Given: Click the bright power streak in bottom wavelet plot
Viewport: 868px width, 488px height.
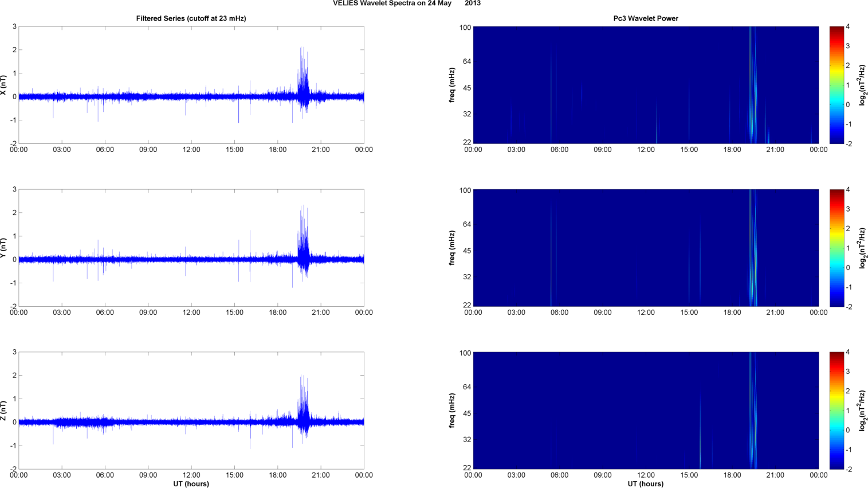Looking at the screenshot, I should (x=753, y=411).
